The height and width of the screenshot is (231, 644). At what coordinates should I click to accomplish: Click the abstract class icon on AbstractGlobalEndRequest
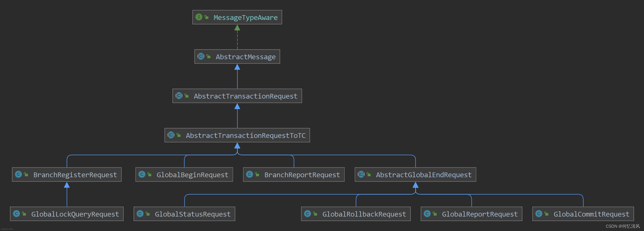(361, 174)
